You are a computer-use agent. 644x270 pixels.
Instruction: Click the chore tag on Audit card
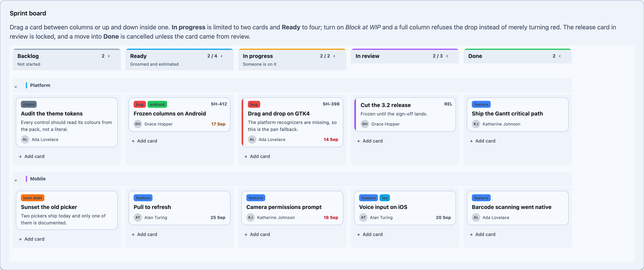(x=29, y=104)
